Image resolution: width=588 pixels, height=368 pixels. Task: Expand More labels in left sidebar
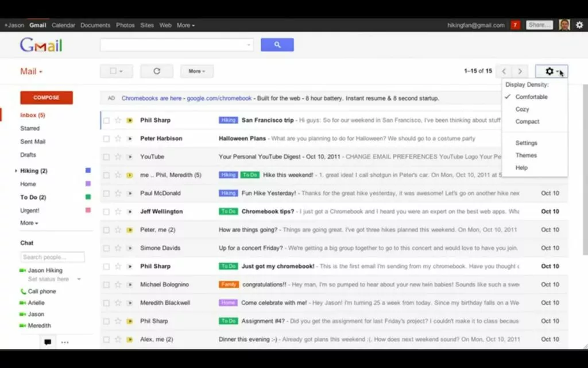29,223
